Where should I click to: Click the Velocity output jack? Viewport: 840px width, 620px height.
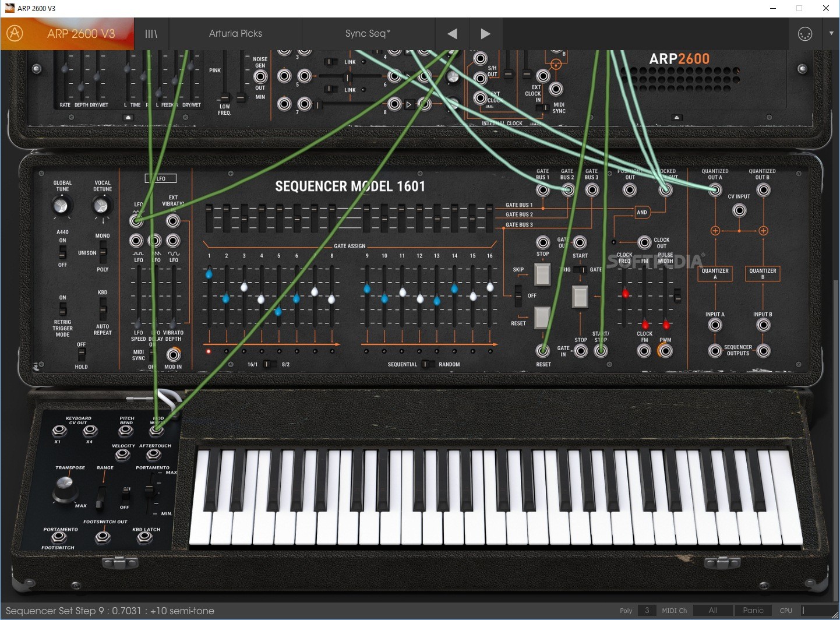[x=123, y=455]
